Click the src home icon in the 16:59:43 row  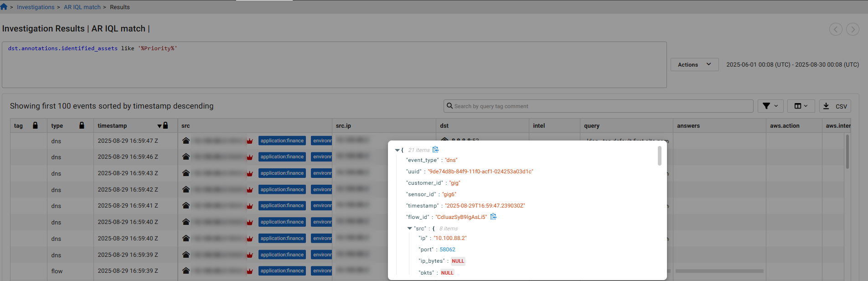[186, 173]
